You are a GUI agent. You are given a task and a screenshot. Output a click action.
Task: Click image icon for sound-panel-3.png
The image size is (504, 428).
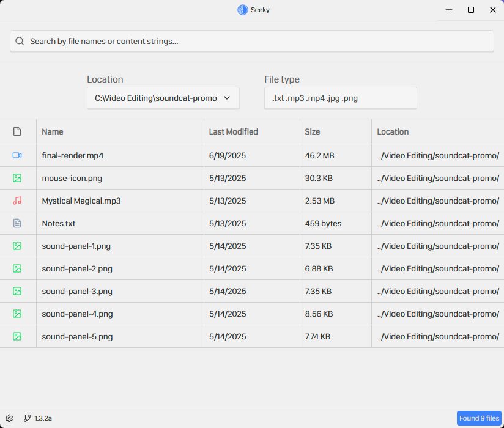point(17,291)
